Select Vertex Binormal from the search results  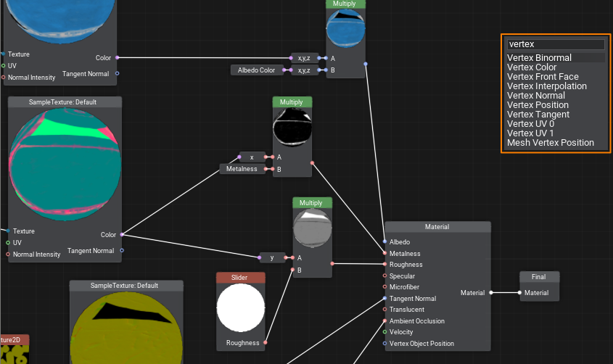[539, 58]
